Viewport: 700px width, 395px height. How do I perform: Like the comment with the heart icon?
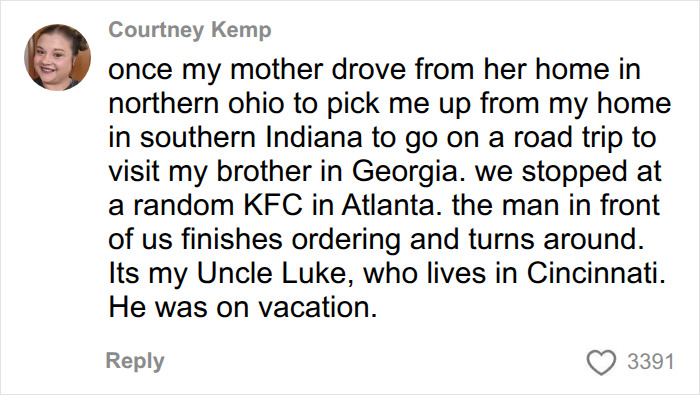point(601,362)
